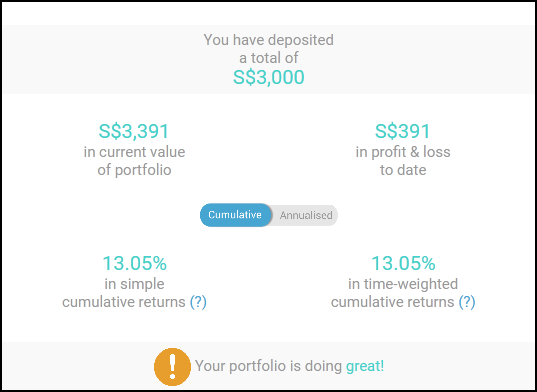Click 'in current value of portfolio' label
Viewport: 537px width, 392px height.
(x=134, y=161)
